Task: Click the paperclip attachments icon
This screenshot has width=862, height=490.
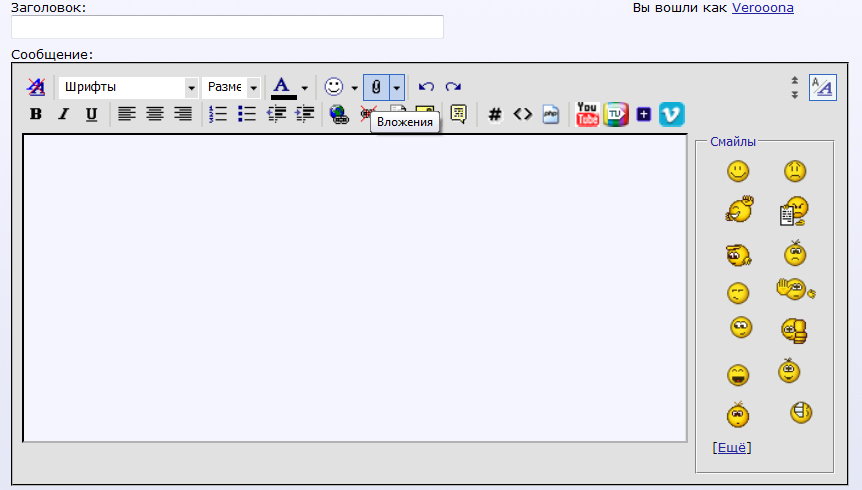Action: pyautogui.click(x=376, y=87)
